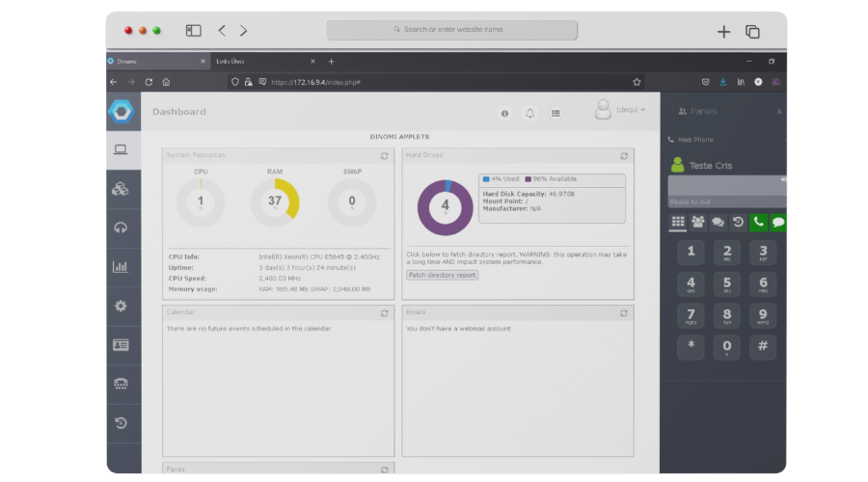Toggle the Safari sidebar icon
This screenshot has height=482, width=868.
point(193,31)
